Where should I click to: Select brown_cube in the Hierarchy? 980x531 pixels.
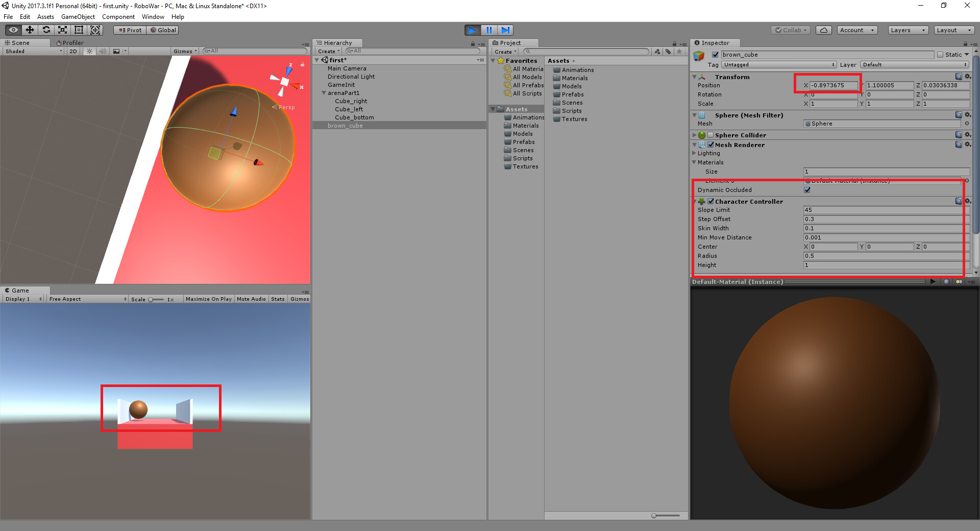tap(345, 125)
